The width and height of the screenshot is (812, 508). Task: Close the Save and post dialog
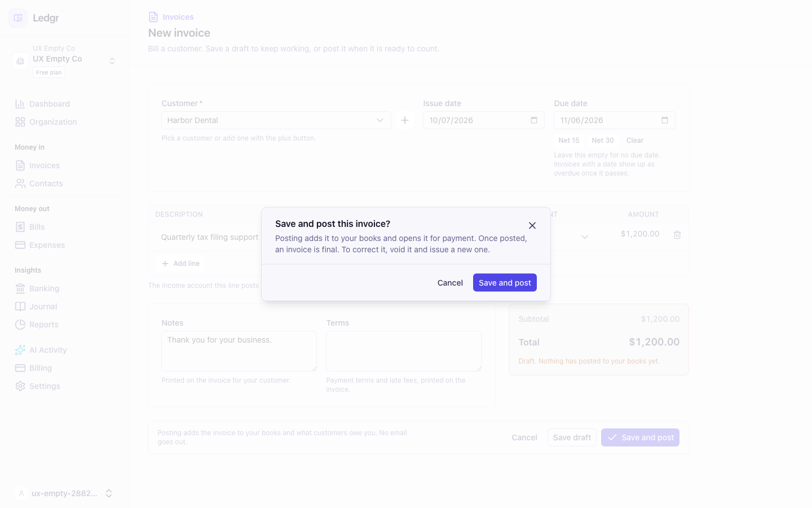point(532,225)
